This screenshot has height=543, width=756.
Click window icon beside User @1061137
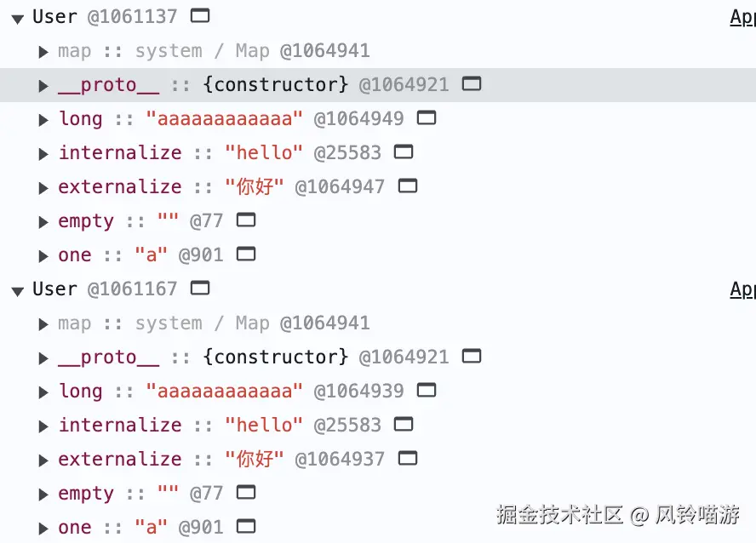point(200,15)
